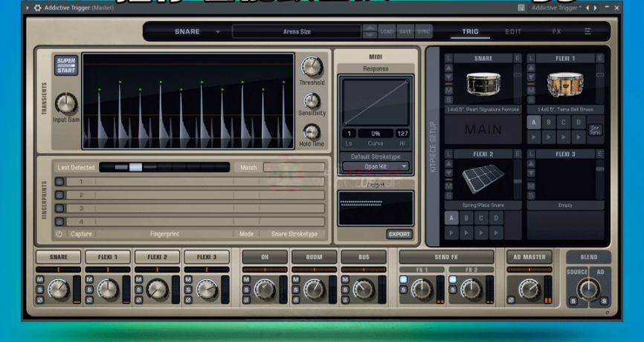The width and height of the screenshot is (644, 342).
Task: Preview layer A play button in FLEXI 1
Action: (x=533, y=137)
